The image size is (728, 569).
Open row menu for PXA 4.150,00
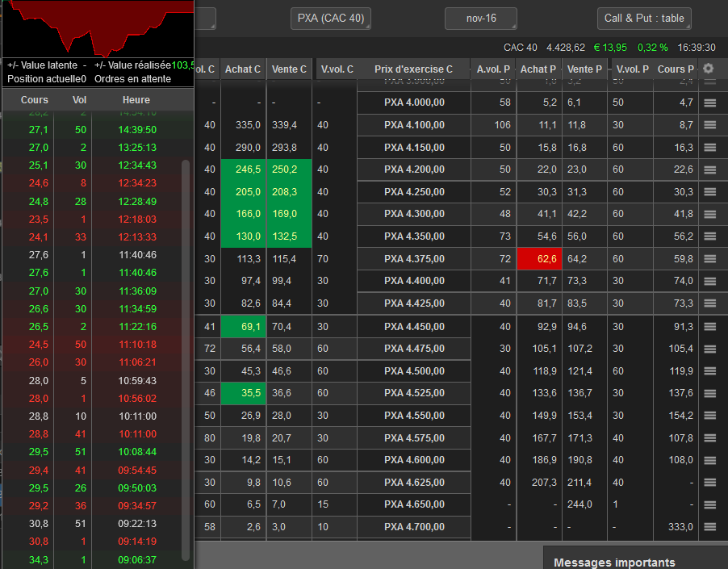coord(709,147)
